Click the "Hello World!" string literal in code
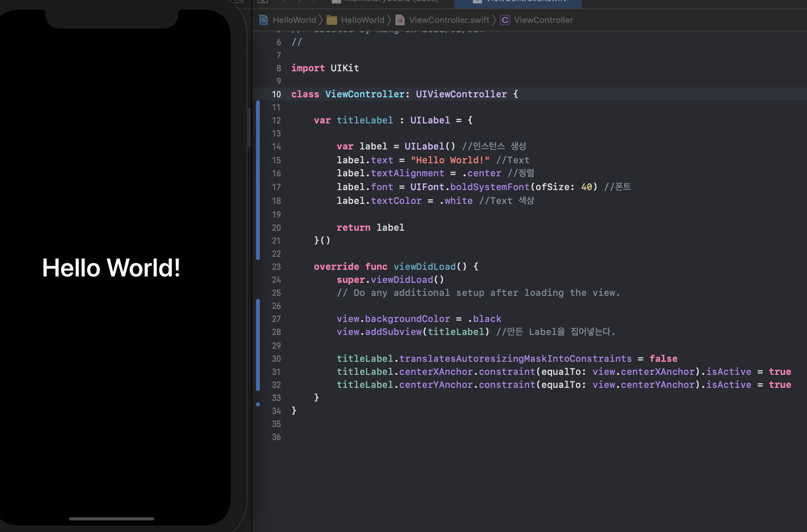Image resolution: width=807 pixels, height=532 pixels. point(450,160)
